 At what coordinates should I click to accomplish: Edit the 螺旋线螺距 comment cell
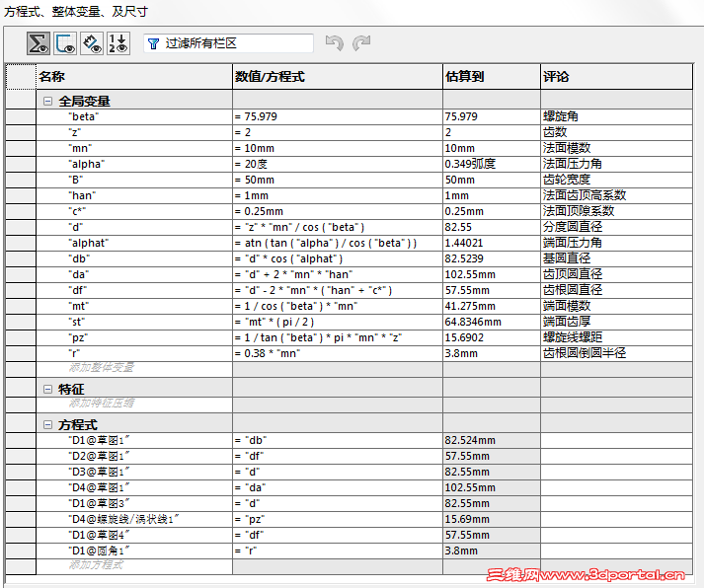pos(616,337)
